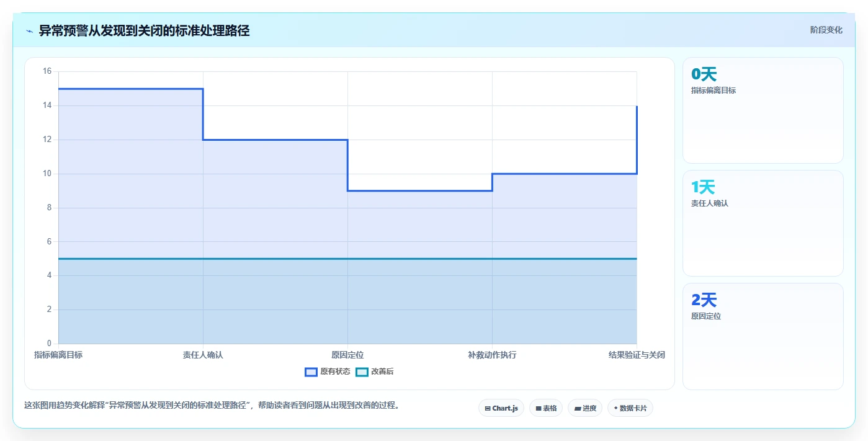Click the Chart.js tag pill

coord(501,408)
